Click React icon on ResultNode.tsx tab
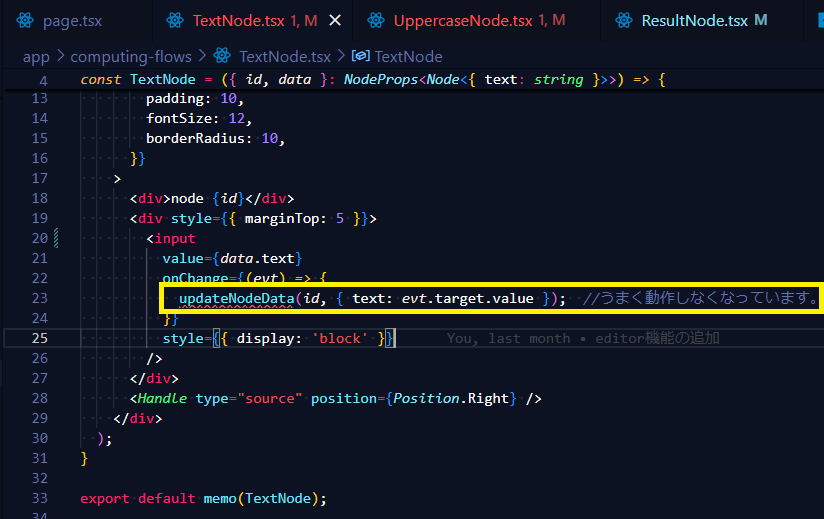The image size is (824, 519). point(624,20)
